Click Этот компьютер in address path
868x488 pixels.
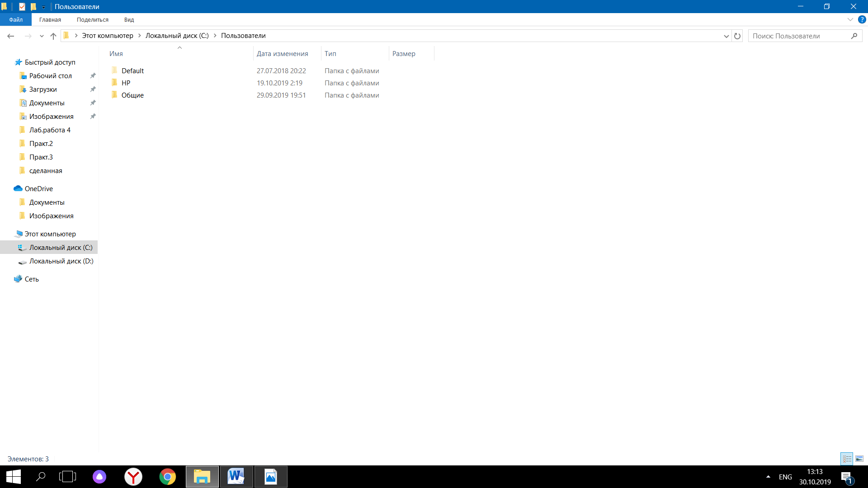coord(108,36)
